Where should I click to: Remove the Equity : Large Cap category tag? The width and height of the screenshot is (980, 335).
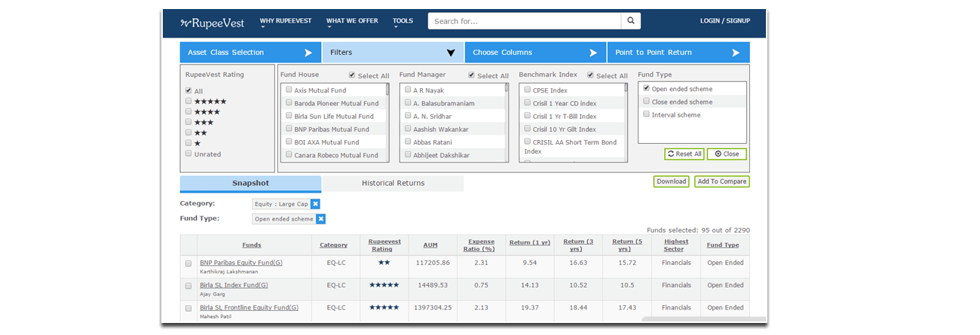pos(315,204)
